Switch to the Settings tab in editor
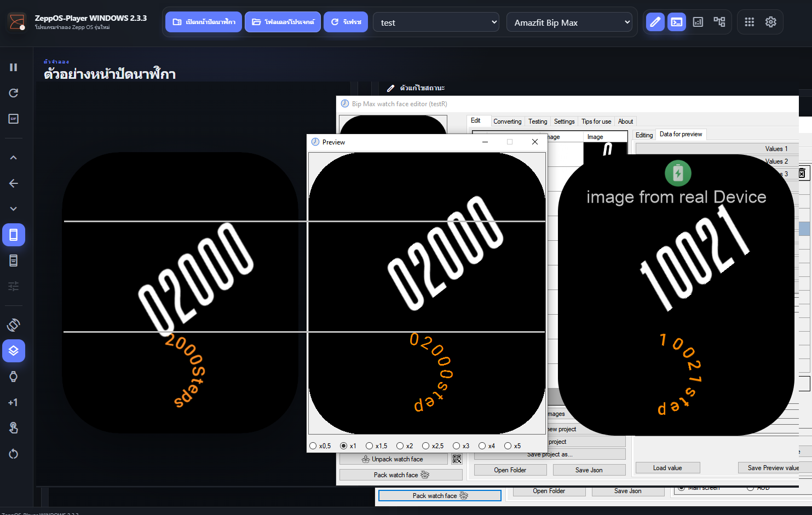This screenshot has width=812, height=515. (x=565, y=121)
